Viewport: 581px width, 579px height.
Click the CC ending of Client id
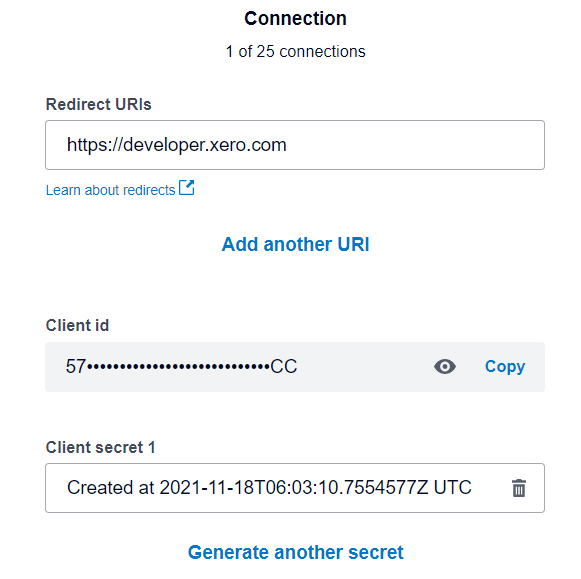pos(283,367)
